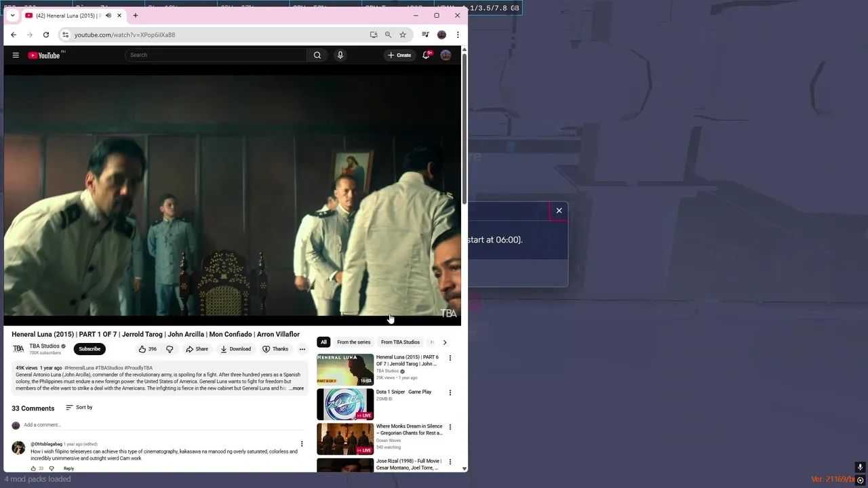Go back with the browser back arrow

click(14, 35)
